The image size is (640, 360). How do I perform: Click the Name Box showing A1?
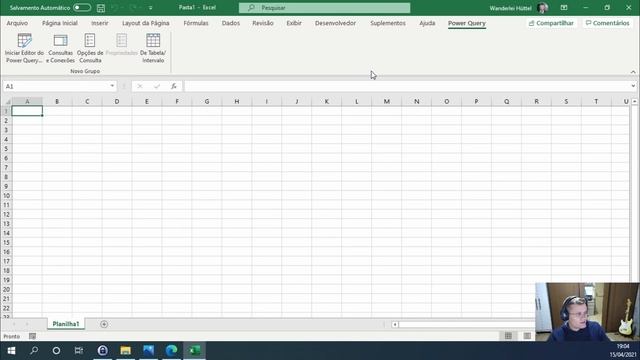click(x=56, y=86)
